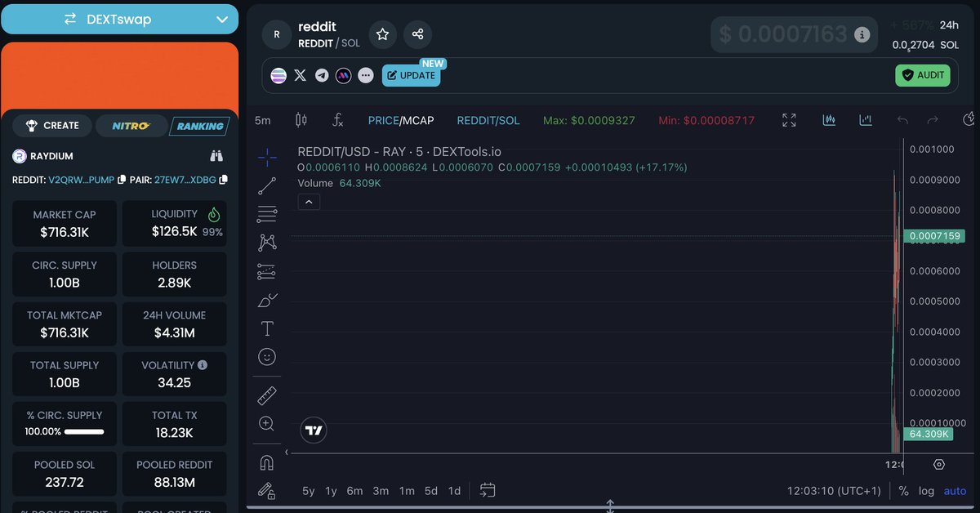Select the 6m time range
Viewport: 980px width, 513px height.
coord(354,491)
